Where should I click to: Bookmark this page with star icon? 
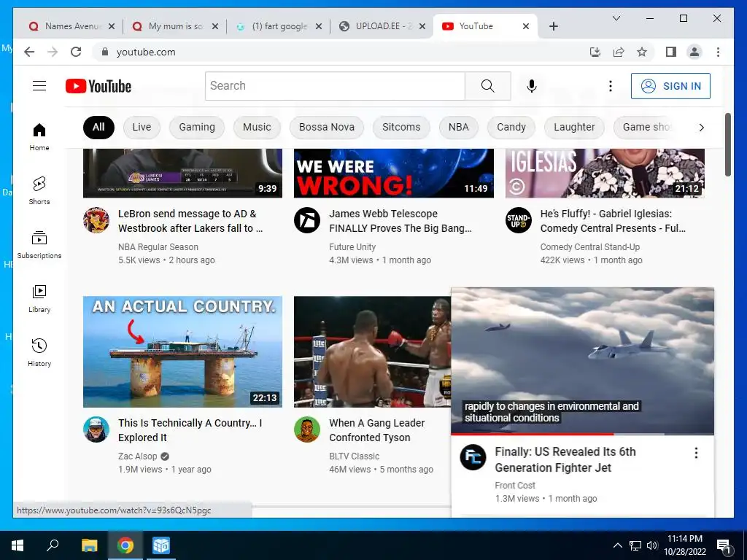(x=642, y=52)
